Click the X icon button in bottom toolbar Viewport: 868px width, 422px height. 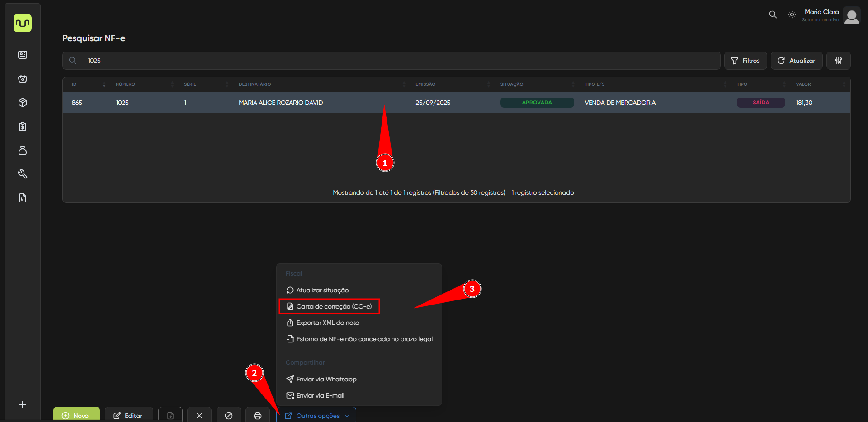pyautogui.click(x=199, y=415)
